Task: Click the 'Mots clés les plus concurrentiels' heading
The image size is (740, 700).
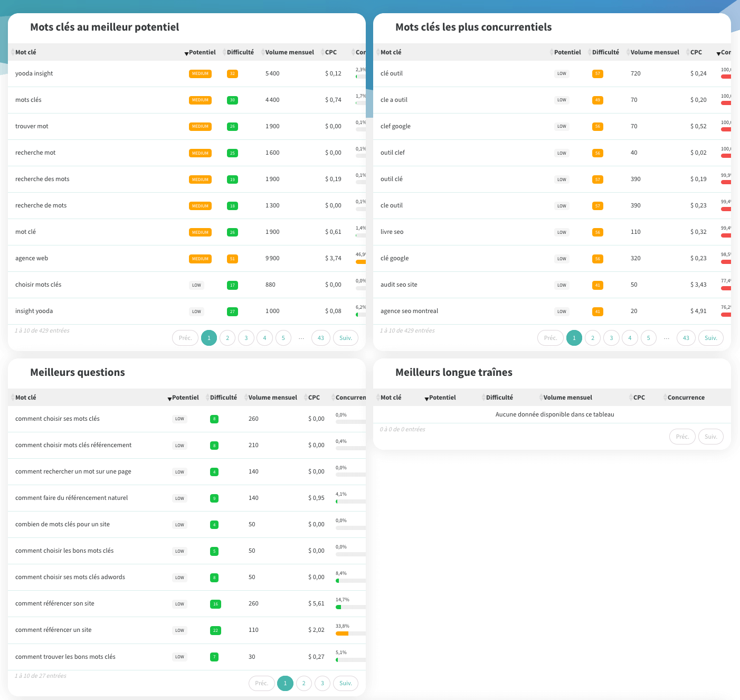Action: [473, 27]
